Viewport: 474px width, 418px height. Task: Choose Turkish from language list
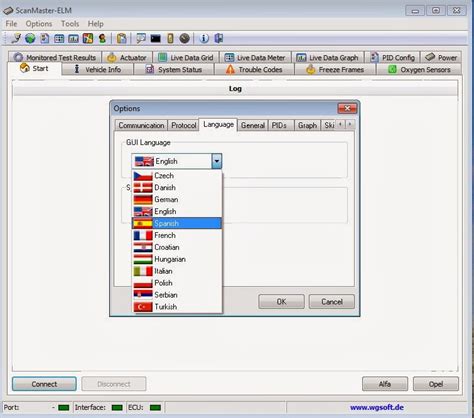(177, 307)
